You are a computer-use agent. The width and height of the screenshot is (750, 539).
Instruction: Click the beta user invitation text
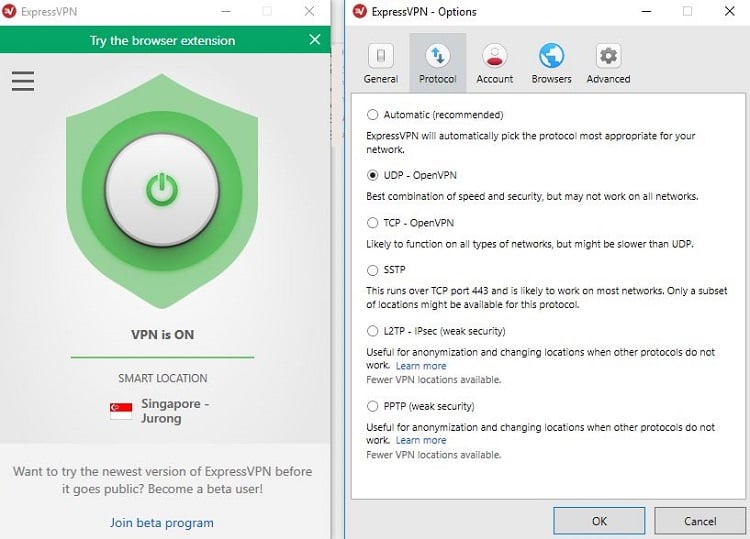pos(163,480)
